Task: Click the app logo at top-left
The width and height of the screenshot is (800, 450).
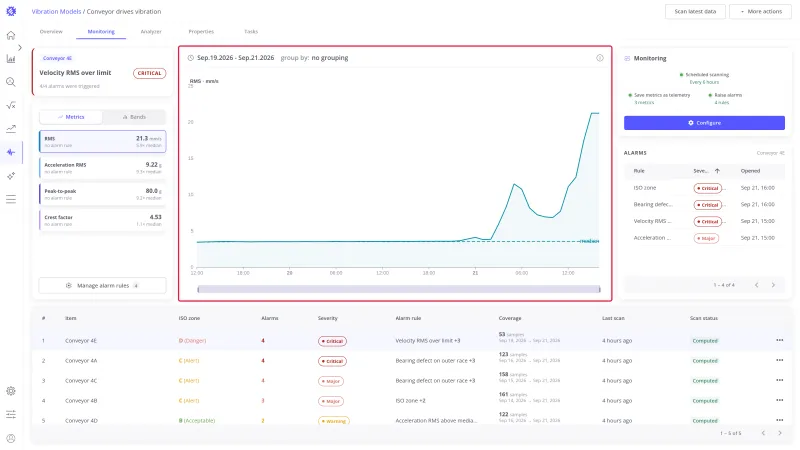Action: pos(11,11)
